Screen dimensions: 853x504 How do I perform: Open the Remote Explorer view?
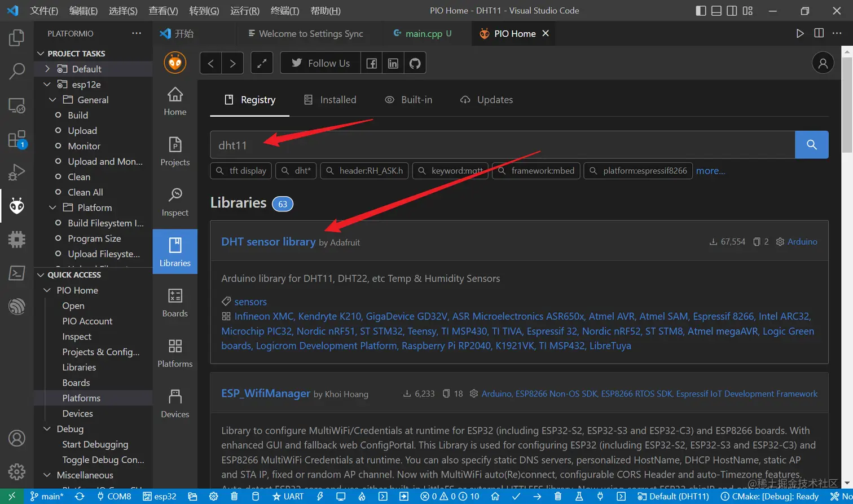[x=17, y=105]
